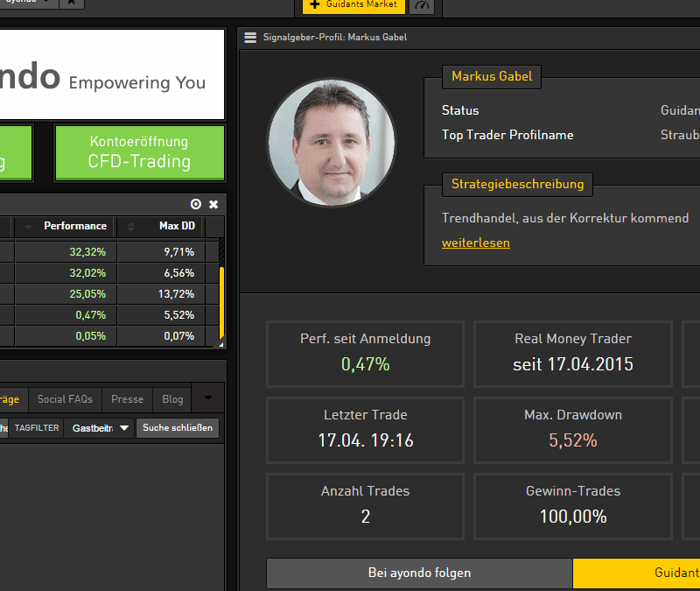Toggle the TAGFILTER button
Viewport: 700px width, 591px height.
[36, 428]
